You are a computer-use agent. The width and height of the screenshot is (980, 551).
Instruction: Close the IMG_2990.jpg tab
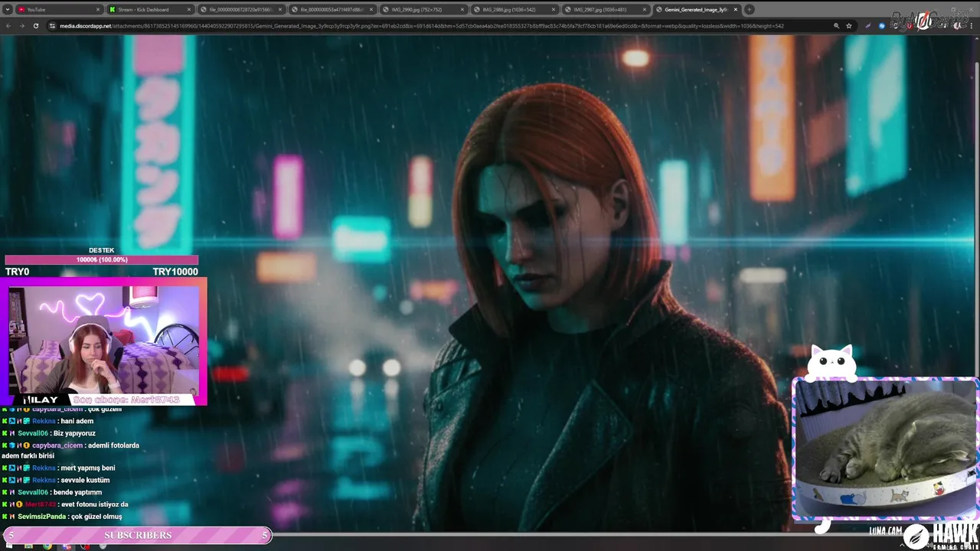(462, 9)
